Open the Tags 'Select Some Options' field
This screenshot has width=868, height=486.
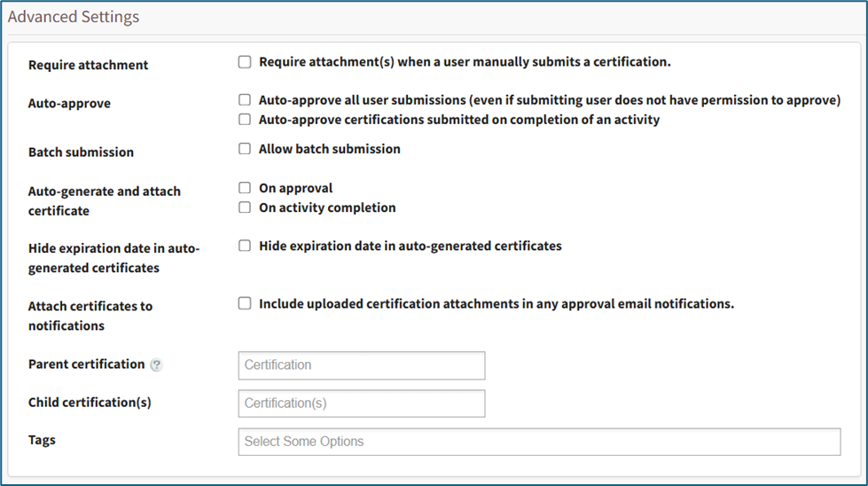[x=539, y=442]
